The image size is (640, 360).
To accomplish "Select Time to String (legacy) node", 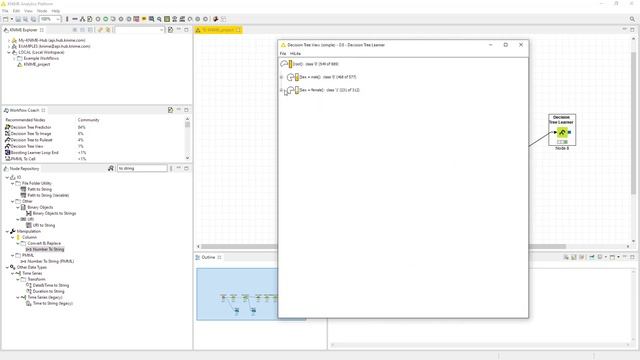I will 53,304.
